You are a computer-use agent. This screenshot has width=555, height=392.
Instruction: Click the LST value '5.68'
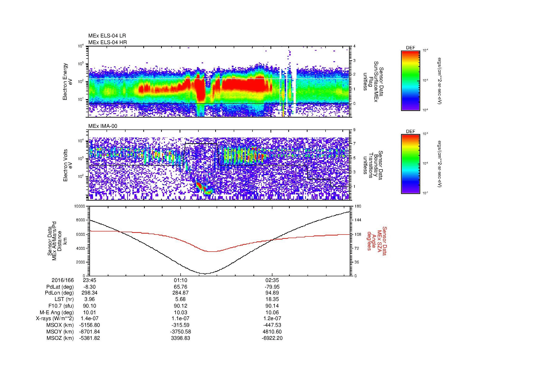click(x=181, y=299)
